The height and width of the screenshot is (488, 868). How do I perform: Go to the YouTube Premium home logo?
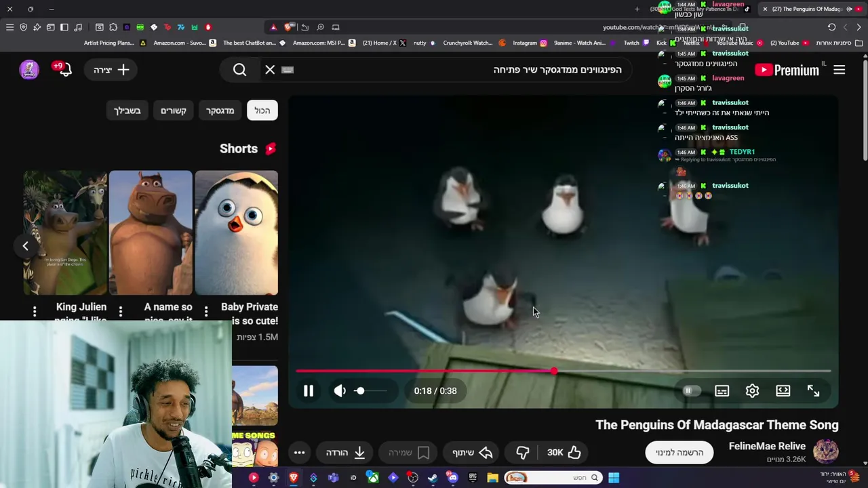[x=787, y=70]
